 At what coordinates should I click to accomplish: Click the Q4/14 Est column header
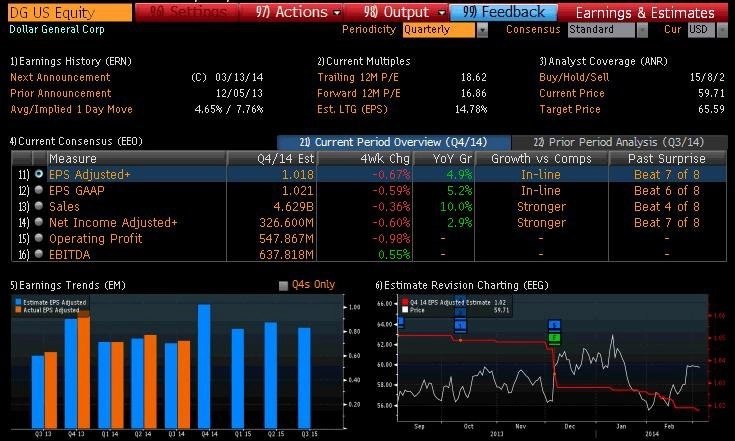pyautogui.click(x=273, y=158)
